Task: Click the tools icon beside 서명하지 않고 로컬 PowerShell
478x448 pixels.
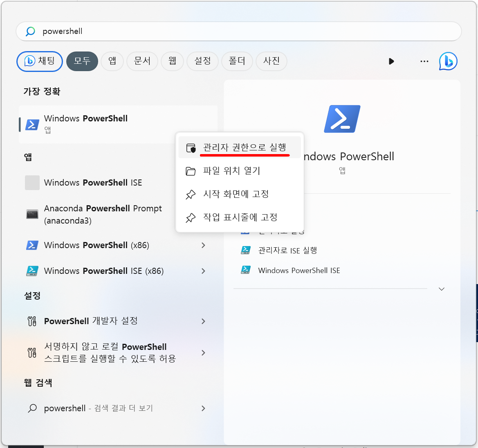Action: (32, 353)
